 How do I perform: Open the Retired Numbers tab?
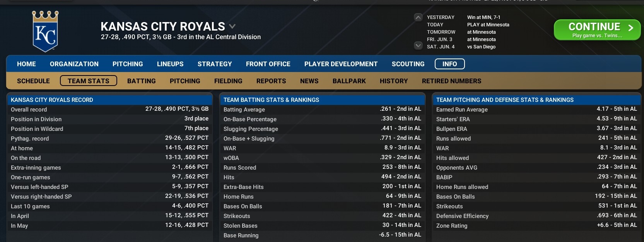(452, 81)
